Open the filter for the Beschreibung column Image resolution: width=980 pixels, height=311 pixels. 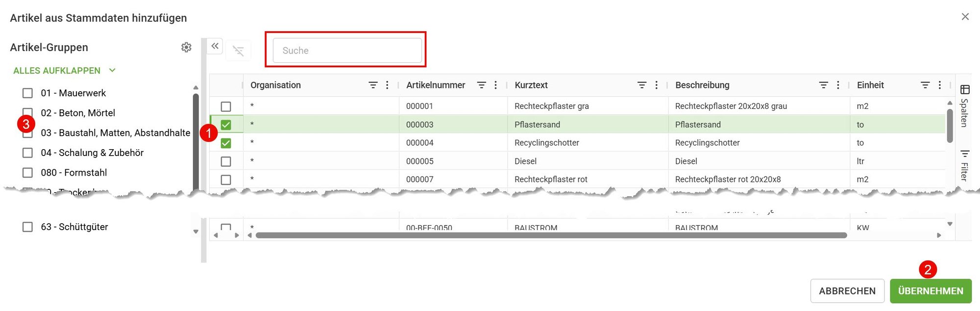pyautogui.click(x=824, y=85)
